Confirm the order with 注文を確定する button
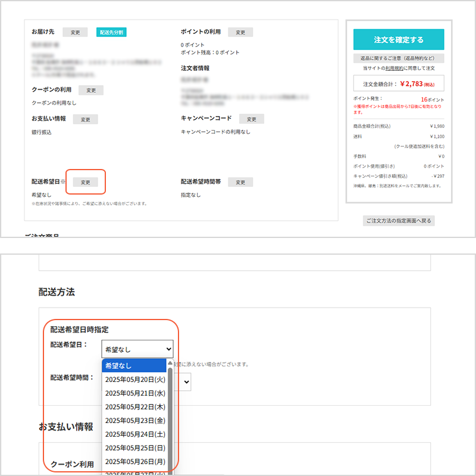This screenshot has width=476, height=476. click(x=398, y=39)
